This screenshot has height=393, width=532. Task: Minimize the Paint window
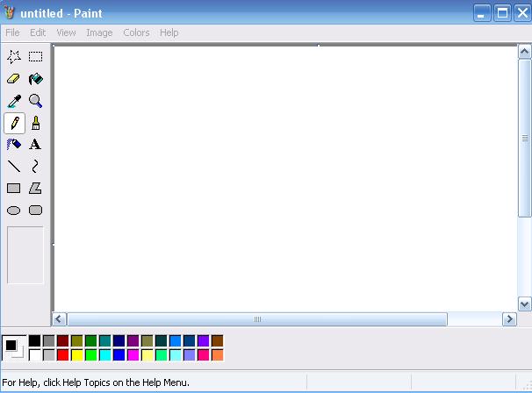point(482,13)
